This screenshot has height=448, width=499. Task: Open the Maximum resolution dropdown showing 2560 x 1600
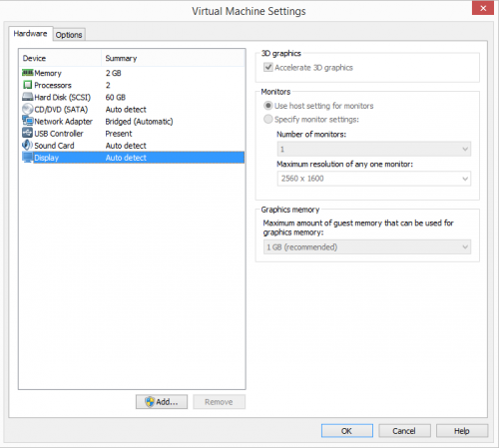[x=374, y=179]
